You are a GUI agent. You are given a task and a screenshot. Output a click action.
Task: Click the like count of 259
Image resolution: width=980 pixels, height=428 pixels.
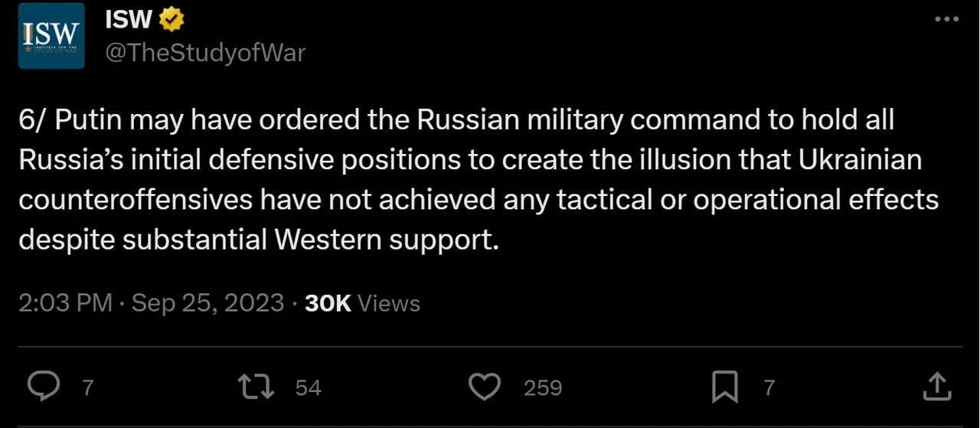pyautogui.click(x=543, y=388)
